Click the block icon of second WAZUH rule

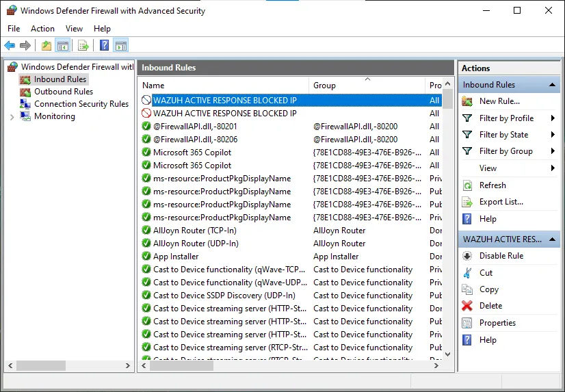[146, 113]
